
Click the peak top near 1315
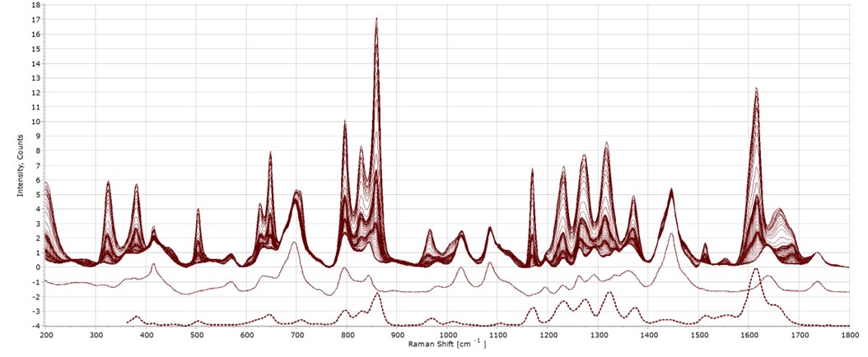coord(606,144)
